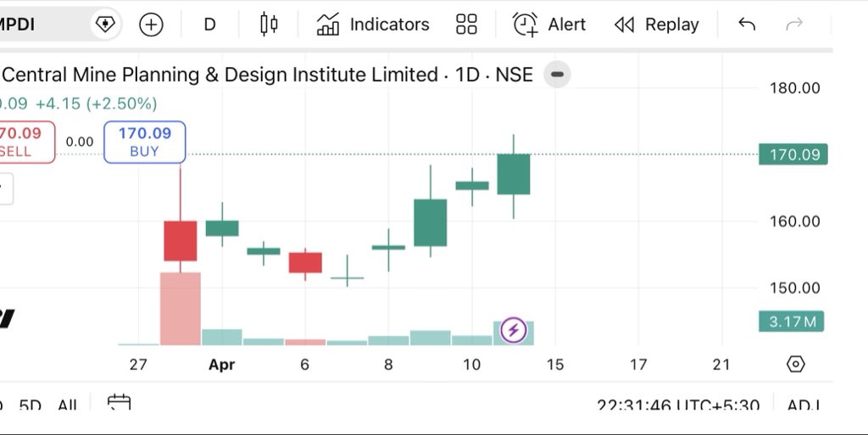Click the 15 date axis label

click(x=555, y=365)
